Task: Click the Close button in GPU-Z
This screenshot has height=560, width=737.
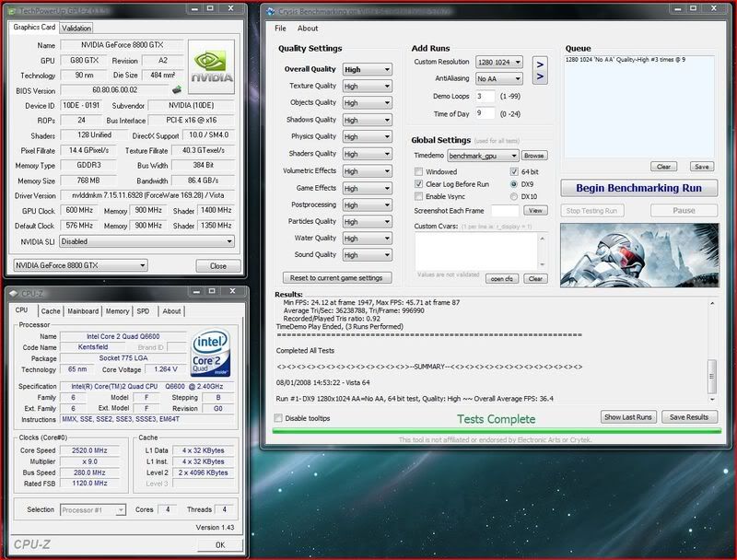Action: [x=218, y=266]
